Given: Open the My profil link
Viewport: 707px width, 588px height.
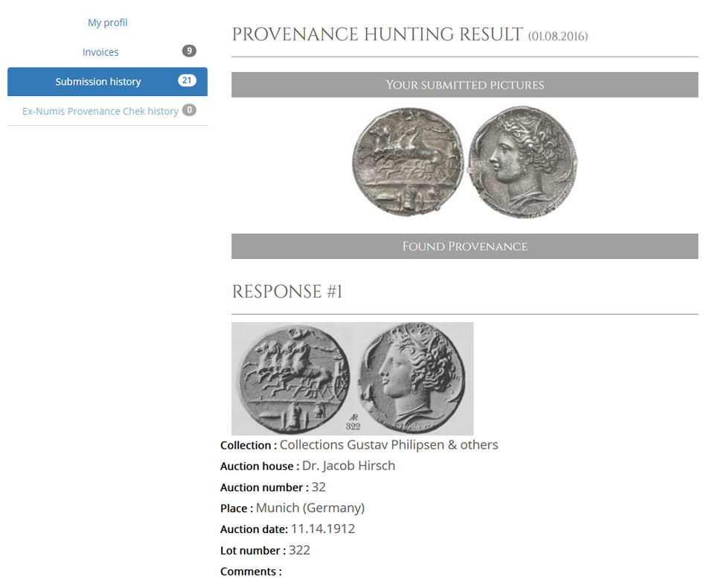Looking at the screenshot, I should click(107, 22).
